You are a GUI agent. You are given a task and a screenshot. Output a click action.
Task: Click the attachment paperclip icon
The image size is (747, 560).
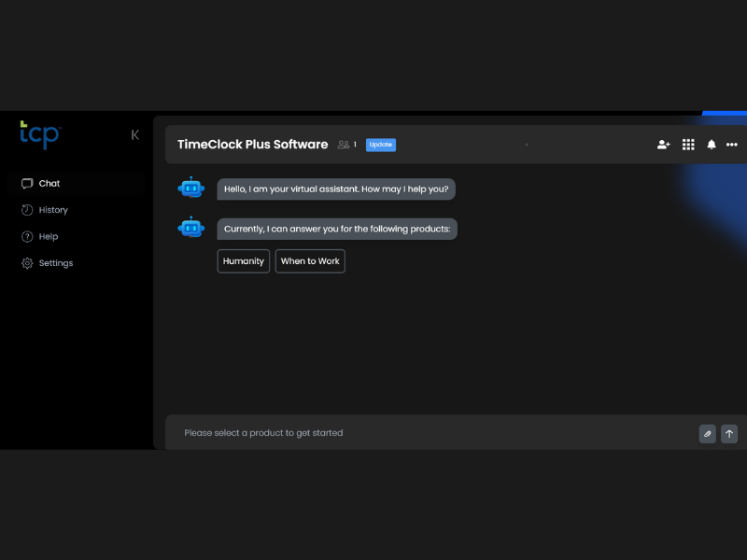[x=708, y=434]
